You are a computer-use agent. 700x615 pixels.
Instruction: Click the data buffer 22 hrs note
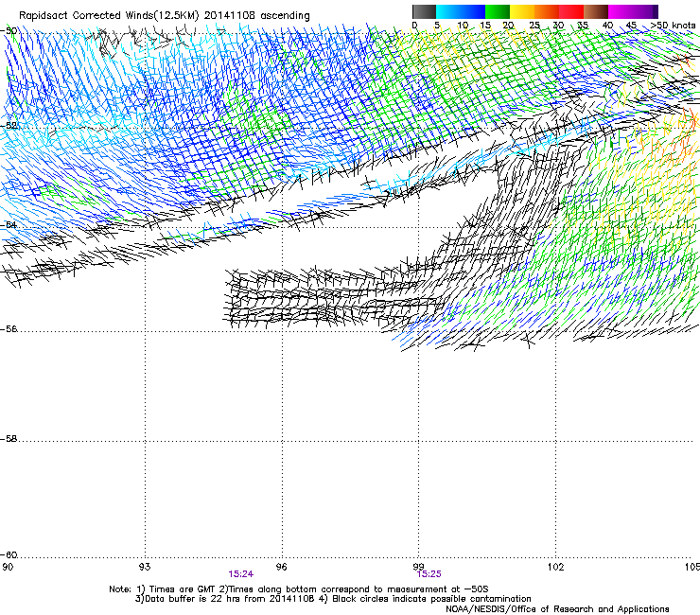pos(224,599)
